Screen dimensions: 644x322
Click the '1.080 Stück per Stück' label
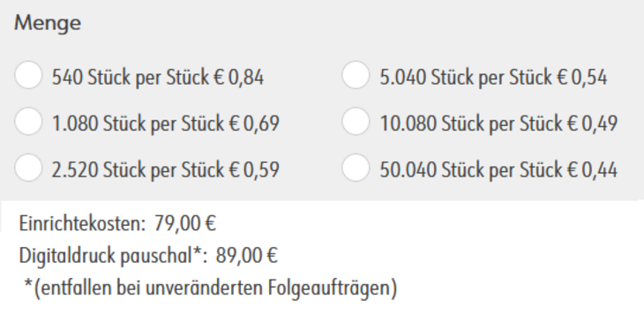[139, 124]
